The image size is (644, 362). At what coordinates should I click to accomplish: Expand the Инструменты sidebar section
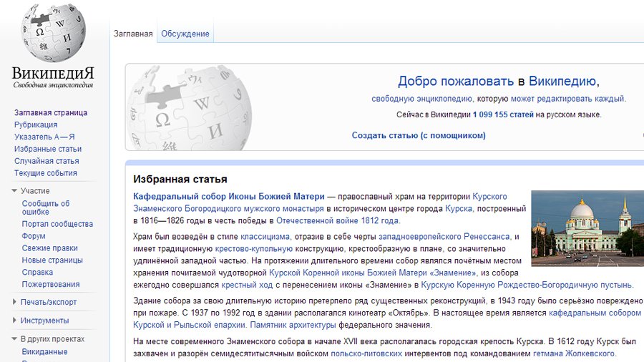[x=14, y=321]
